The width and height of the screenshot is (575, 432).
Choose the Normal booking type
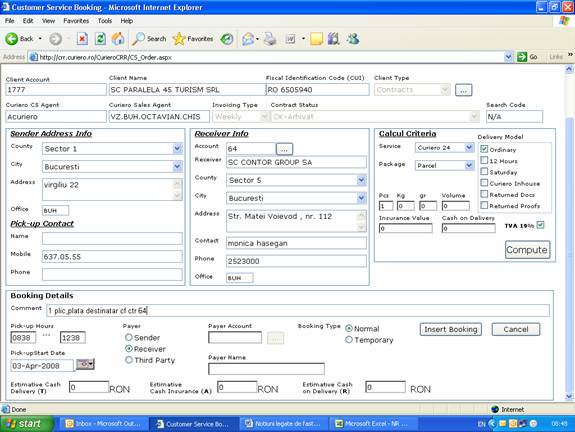pos(349,328)
